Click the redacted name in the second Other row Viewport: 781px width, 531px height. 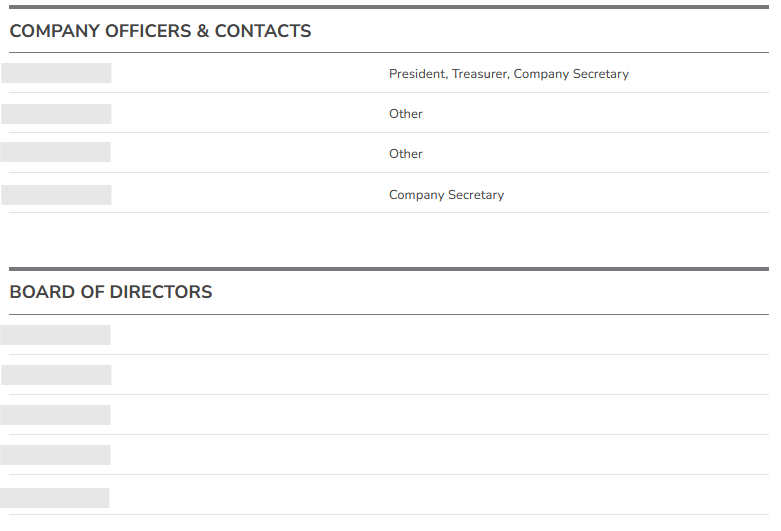[x=56, y=152]
